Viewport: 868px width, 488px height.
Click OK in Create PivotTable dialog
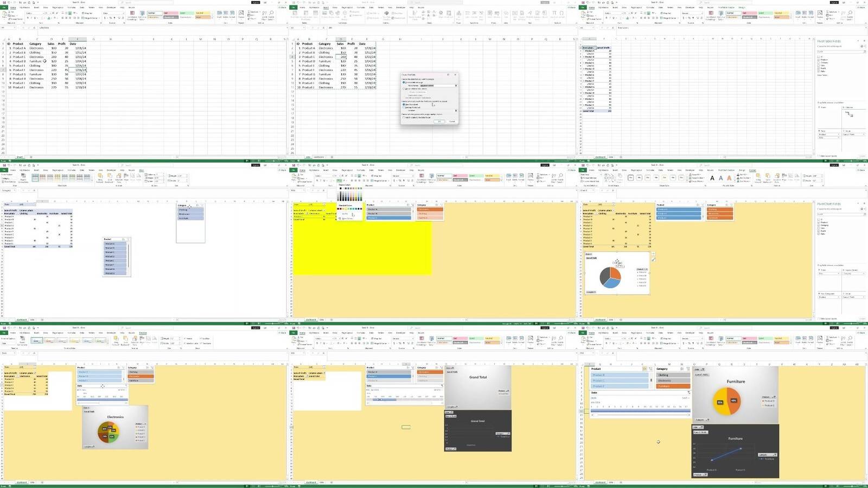(439, 122)
